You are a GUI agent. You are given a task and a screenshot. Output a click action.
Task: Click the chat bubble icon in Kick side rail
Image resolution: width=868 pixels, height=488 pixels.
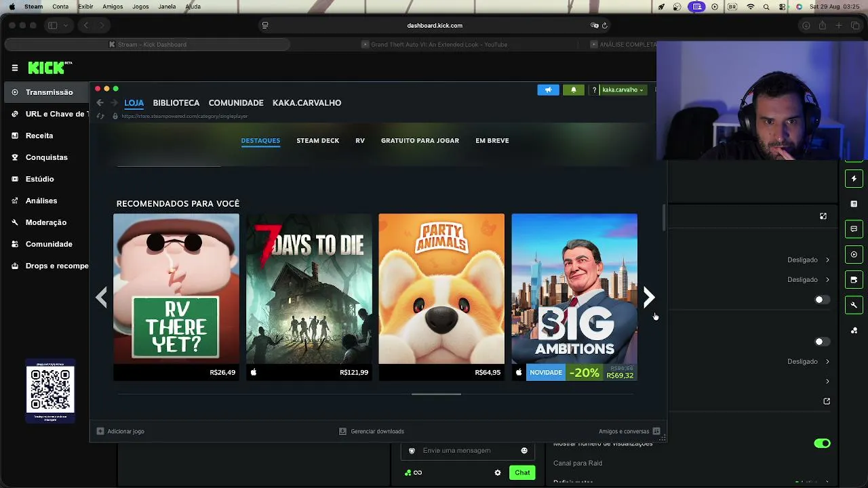(x=854, y=229)
